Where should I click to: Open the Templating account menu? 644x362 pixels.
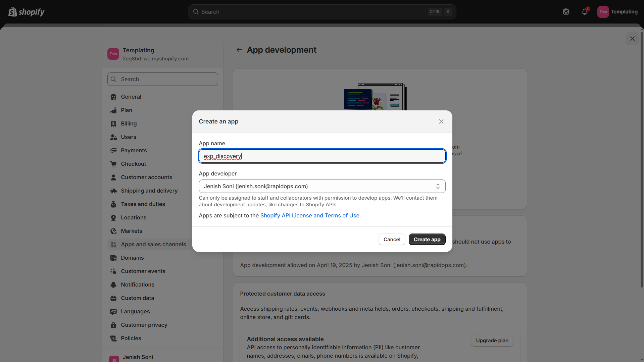tap(617, 12)
